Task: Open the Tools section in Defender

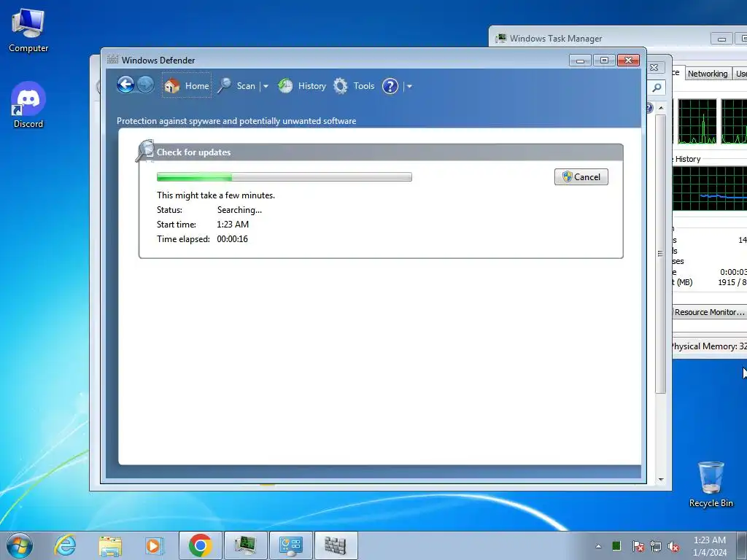Action: (x=354, y=86)
